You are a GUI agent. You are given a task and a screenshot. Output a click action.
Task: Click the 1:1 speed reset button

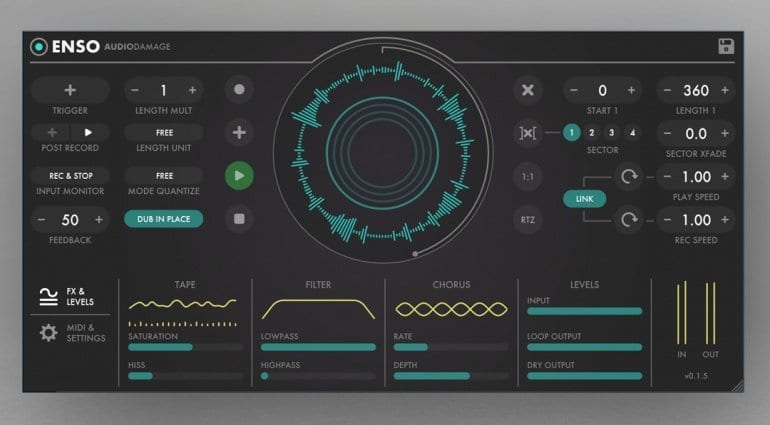[528, 176]
